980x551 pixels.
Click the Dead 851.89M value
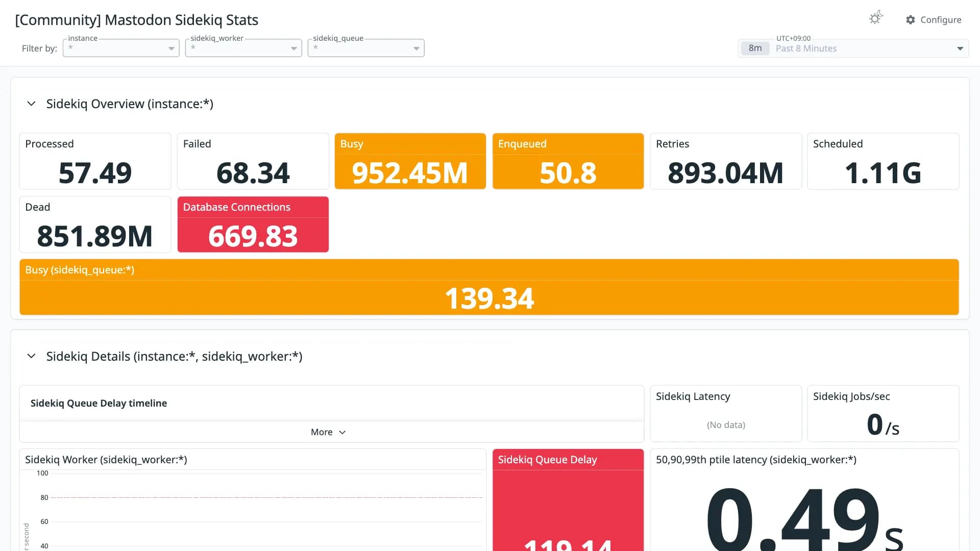[x=95, y=236]
